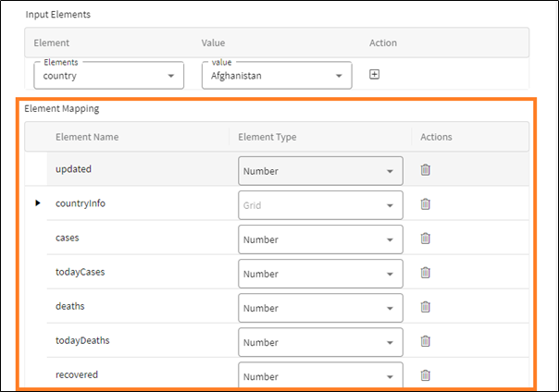Image resolution: width=559 pixels, height=392 pixels.
Task: Change Element Type for cases row
Action: pos(320,239)
